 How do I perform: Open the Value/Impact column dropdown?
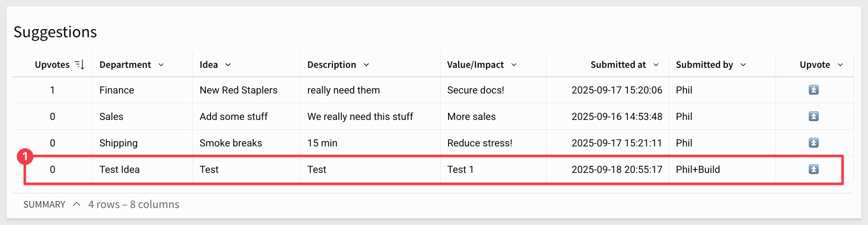coord(514,65)
